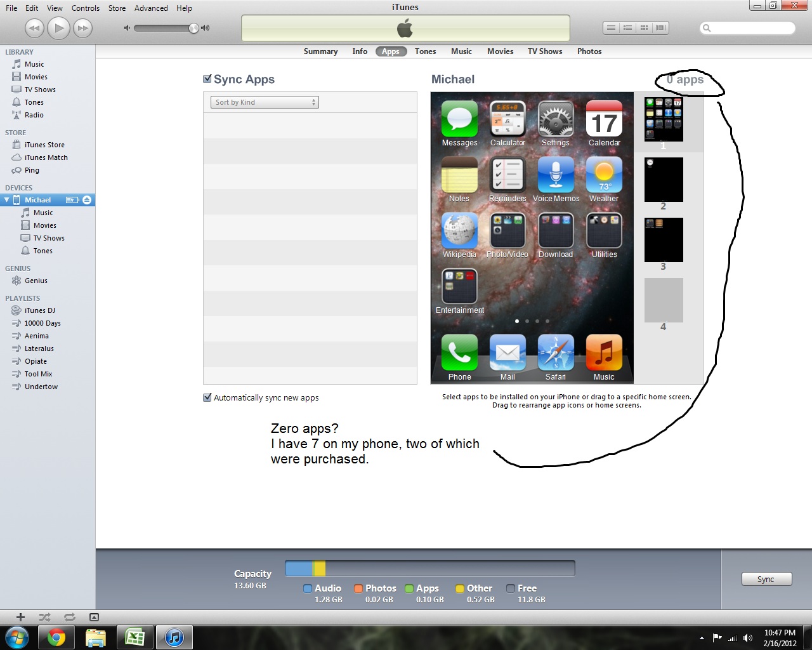
Task: Click the iTunes search field
Action: [x=747, y=28]
